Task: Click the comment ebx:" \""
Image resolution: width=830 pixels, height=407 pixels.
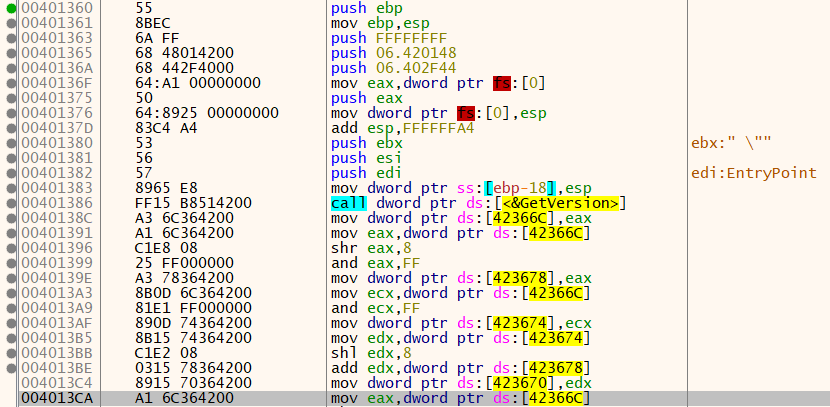Action: pos(731,143)
